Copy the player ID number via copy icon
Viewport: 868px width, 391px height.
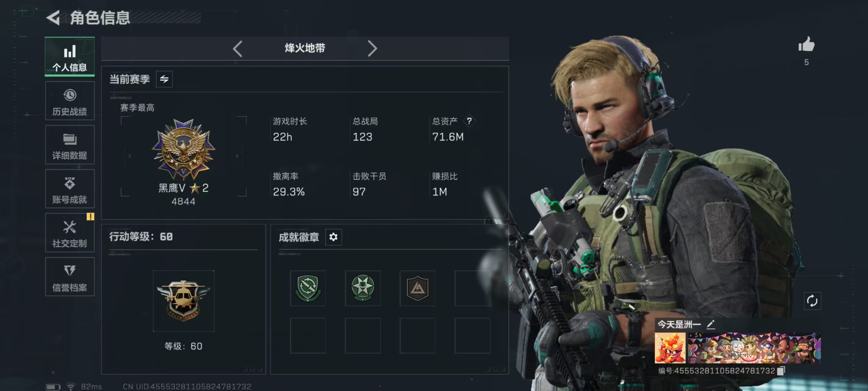point(781,371)
